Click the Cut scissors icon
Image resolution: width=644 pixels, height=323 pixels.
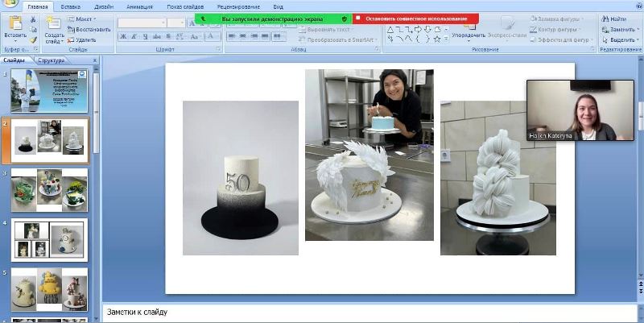pos(33,19)
